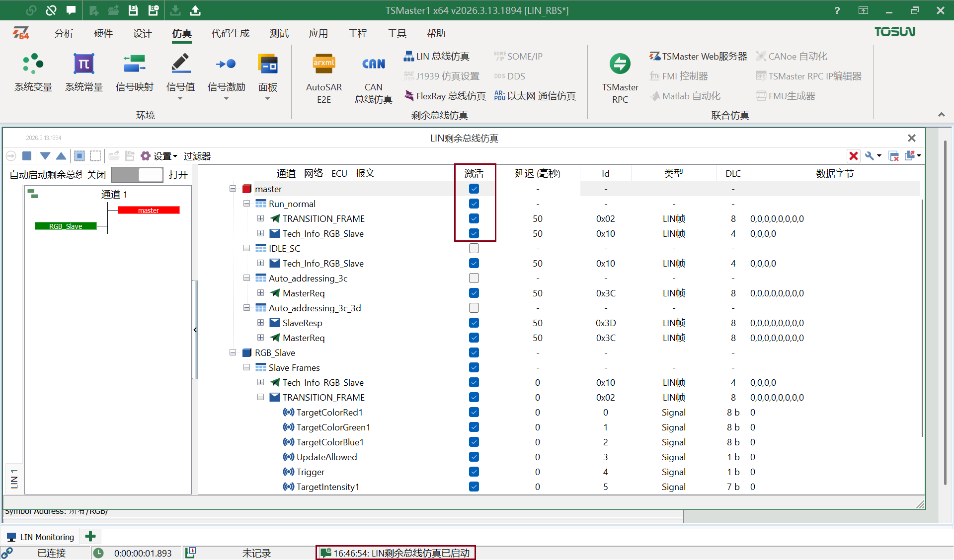The image size is (954, 560).
Task: Enable activation for IDLE_SC schedule
Action: click(x=474, y=248)
